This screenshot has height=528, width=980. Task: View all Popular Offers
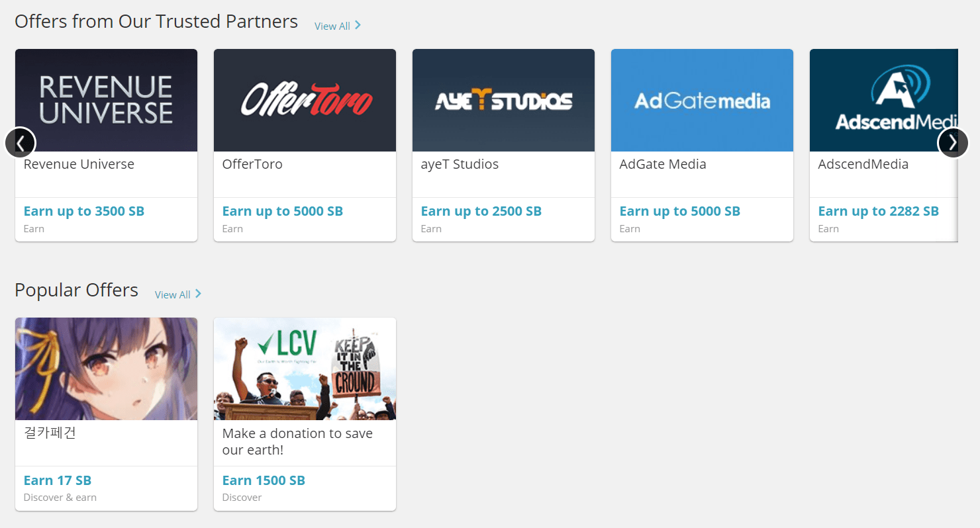[x=177, y=294]
